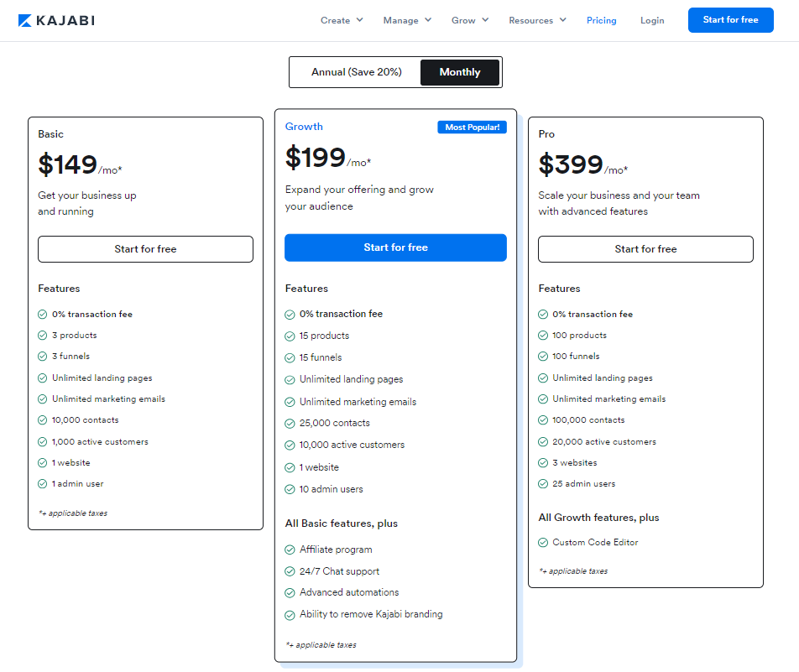Click checkmark beside 3 products
Image resolution: width=799 pixels, height=672 pixels.
[x=42, y=336]
